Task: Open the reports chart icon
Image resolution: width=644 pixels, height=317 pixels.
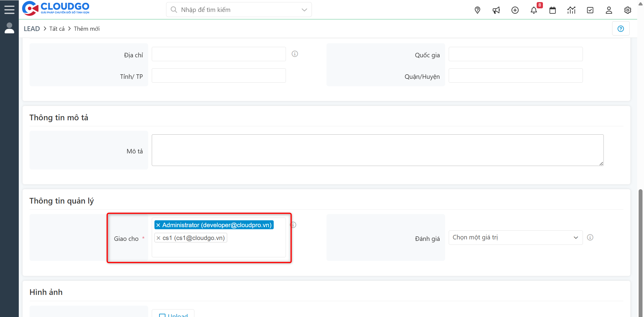Action: pyautogui.click(x=571, y=10)
